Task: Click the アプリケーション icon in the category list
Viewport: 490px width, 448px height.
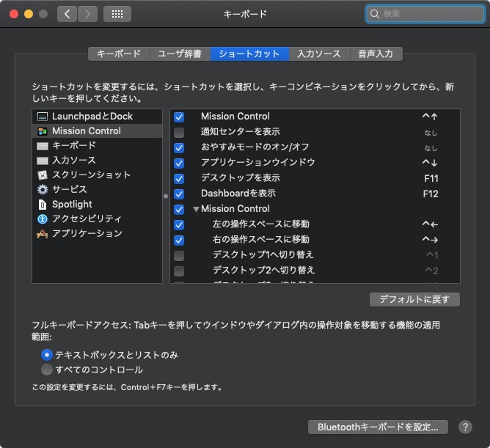Action: coord(43,234)
